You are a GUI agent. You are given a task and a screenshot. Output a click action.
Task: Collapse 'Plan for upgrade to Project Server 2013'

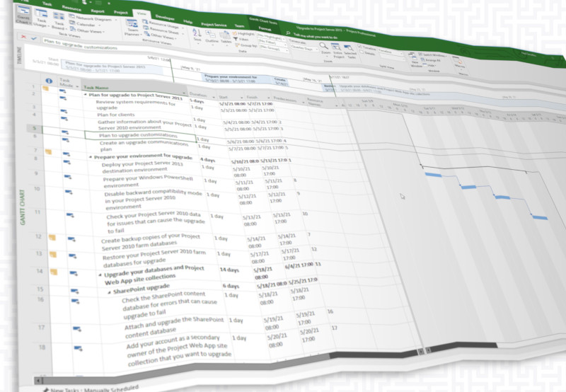(86, 95)
